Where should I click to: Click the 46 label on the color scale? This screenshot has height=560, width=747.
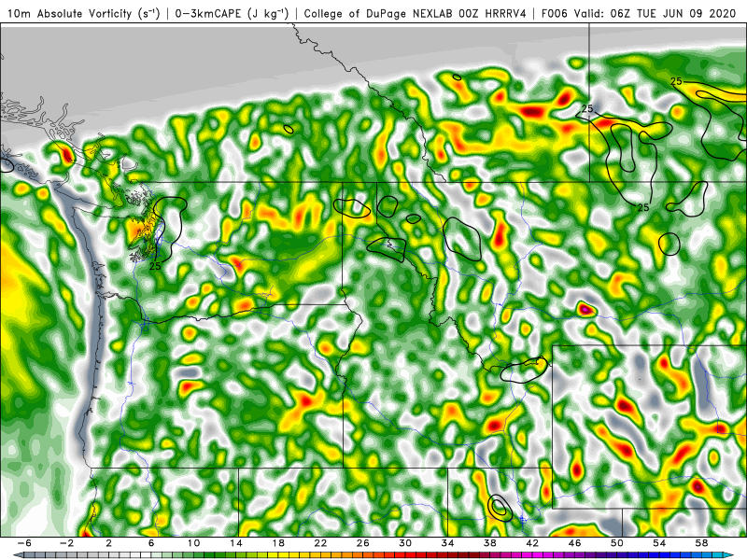(x=575, y=543)
